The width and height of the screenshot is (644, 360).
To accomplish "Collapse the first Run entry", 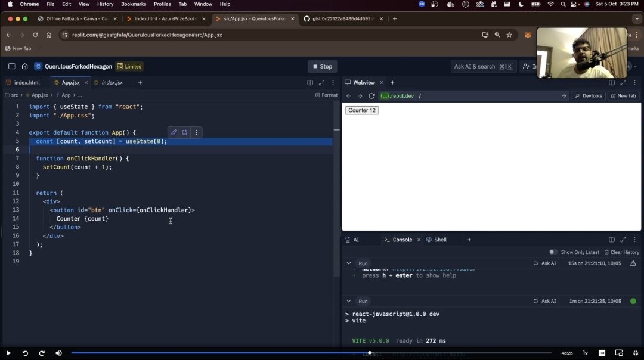I will point(349,263).
